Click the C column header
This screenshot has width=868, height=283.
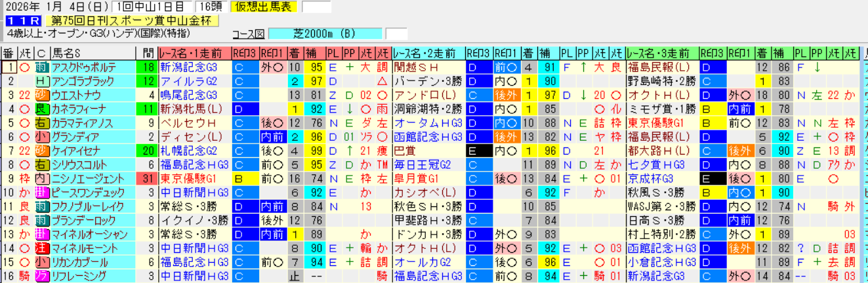(x=42, y=54)
